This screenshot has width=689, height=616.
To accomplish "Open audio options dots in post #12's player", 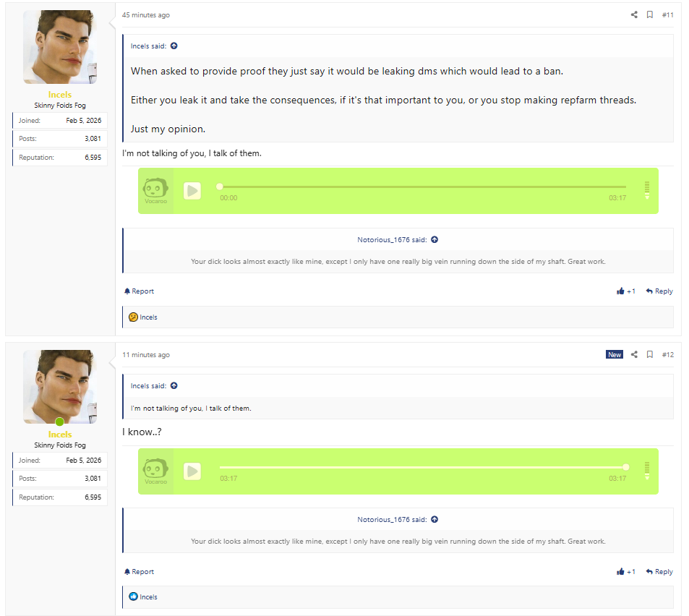I will pyautogui.click(x=647, y=470).
